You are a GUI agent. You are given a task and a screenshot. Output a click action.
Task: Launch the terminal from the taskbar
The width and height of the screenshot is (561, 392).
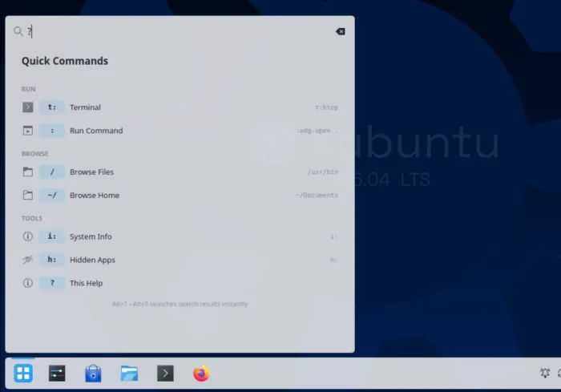point(165,374)
